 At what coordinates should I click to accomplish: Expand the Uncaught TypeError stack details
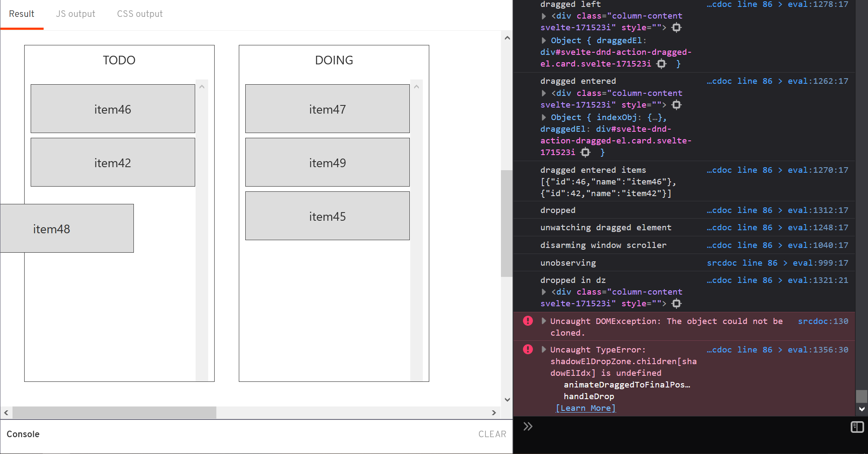tap(544, 349)
